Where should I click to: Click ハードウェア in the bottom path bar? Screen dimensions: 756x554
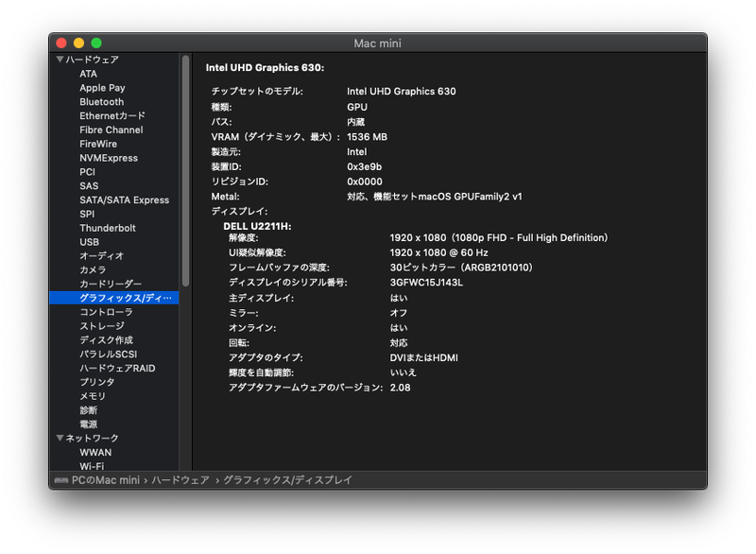pos(180,480)
